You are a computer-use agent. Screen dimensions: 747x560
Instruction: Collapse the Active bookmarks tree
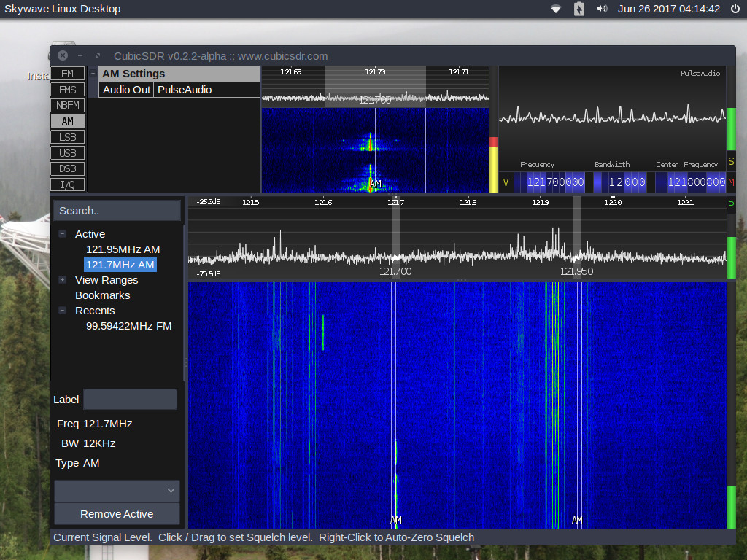(62, 233)
